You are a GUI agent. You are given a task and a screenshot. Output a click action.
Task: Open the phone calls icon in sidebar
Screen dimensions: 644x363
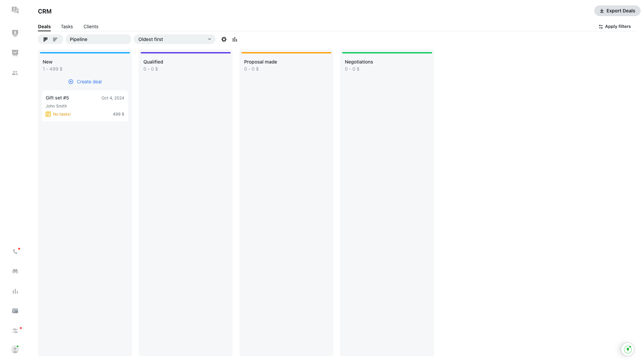[x=15, y=251]
